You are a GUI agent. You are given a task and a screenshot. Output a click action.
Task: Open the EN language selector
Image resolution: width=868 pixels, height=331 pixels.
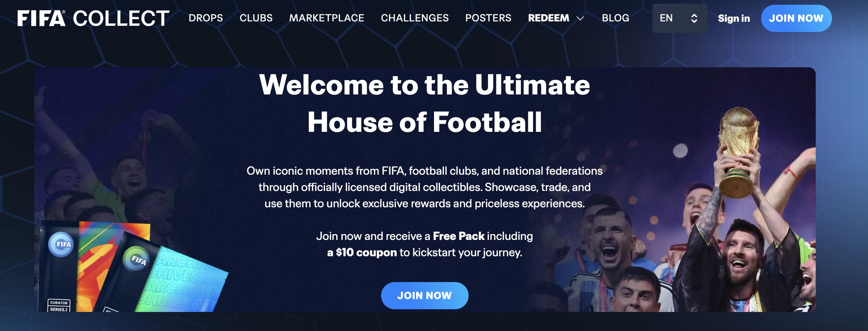point(666,18)
